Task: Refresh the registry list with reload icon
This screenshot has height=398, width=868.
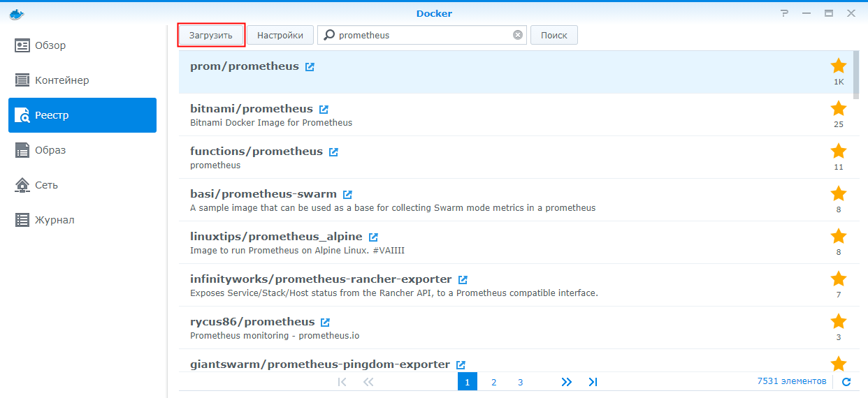Action: (846, 382)
